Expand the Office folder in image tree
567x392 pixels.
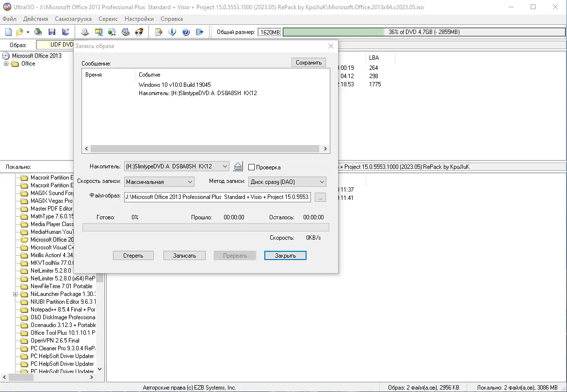6,64
